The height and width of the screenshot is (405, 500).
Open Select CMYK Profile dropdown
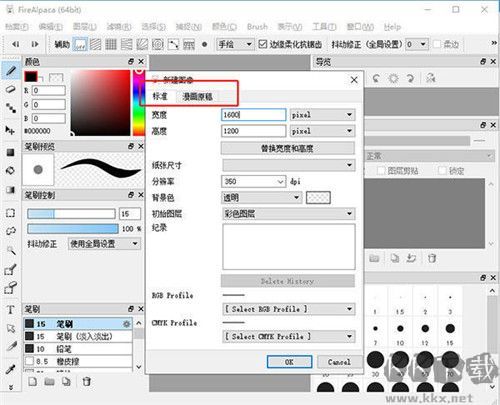[x=288, y=336]
